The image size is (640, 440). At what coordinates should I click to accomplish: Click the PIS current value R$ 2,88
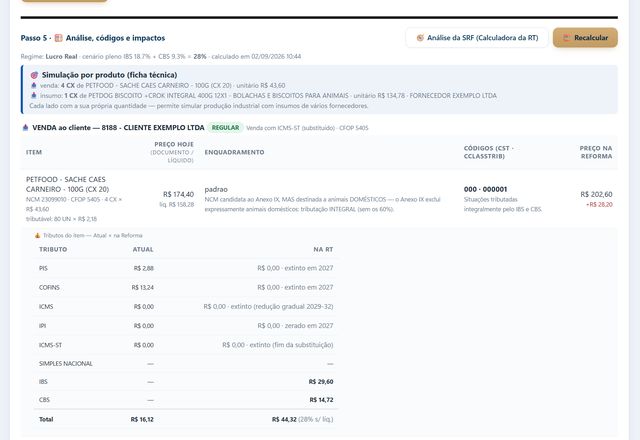pyautogui.click(x=144, y=268)
